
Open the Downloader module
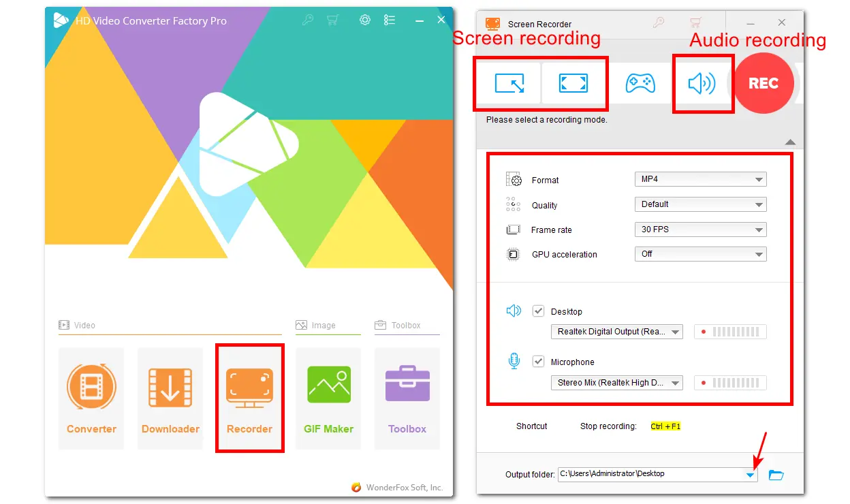tap(170, 398)
